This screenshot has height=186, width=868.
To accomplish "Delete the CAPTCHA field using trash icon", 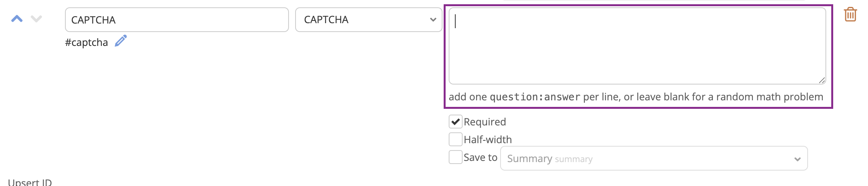I will [850, 15].
